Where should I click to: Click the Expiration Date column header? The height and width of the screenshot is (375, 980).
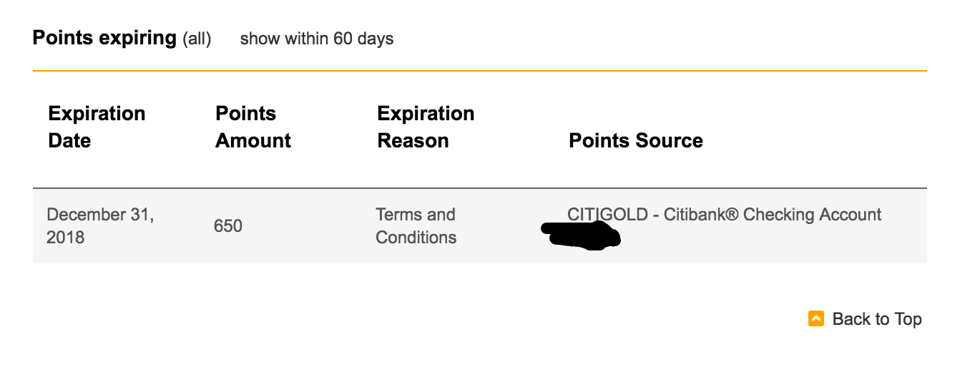[x=97, y=127]
